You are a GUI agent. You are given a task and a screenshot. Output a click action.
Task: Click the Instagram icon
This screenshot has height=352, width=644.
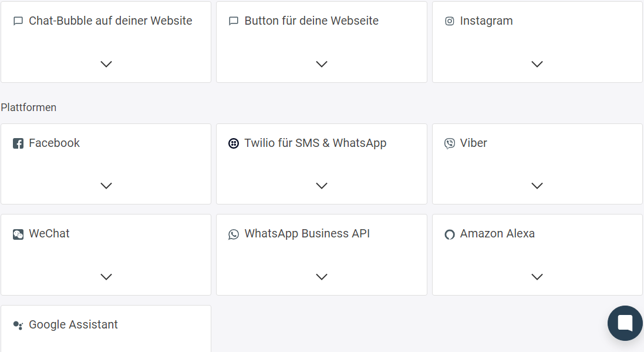point(449,21)
